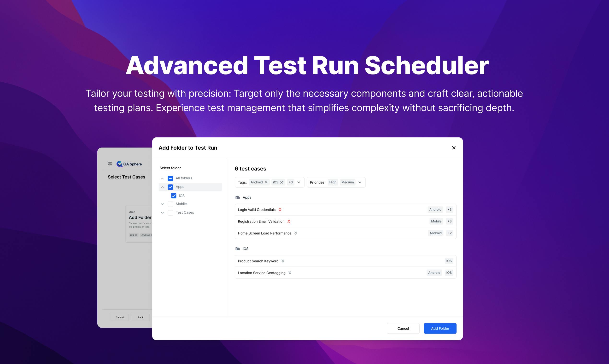
Task: Close the Add Folder to Test Run dialog
Action: tap(454, 148)
